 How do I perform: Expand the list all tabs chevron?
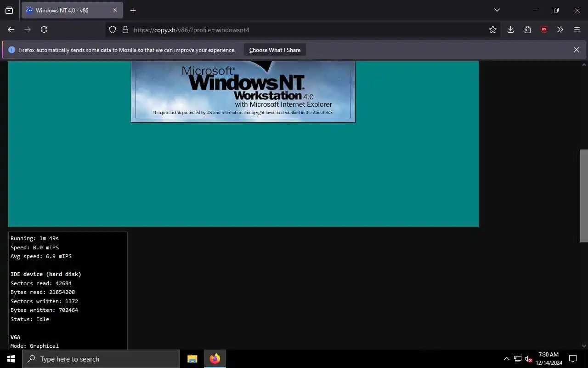(497, 10)
